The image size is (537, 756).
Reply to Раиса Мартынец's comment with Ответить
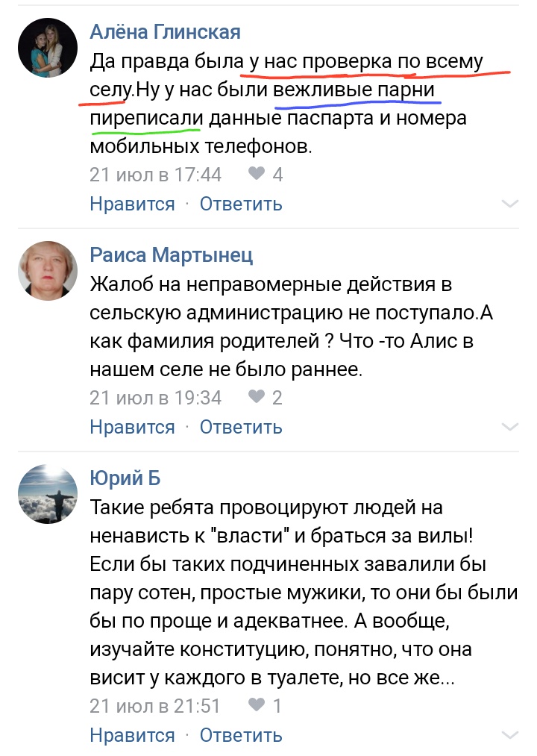241,427
